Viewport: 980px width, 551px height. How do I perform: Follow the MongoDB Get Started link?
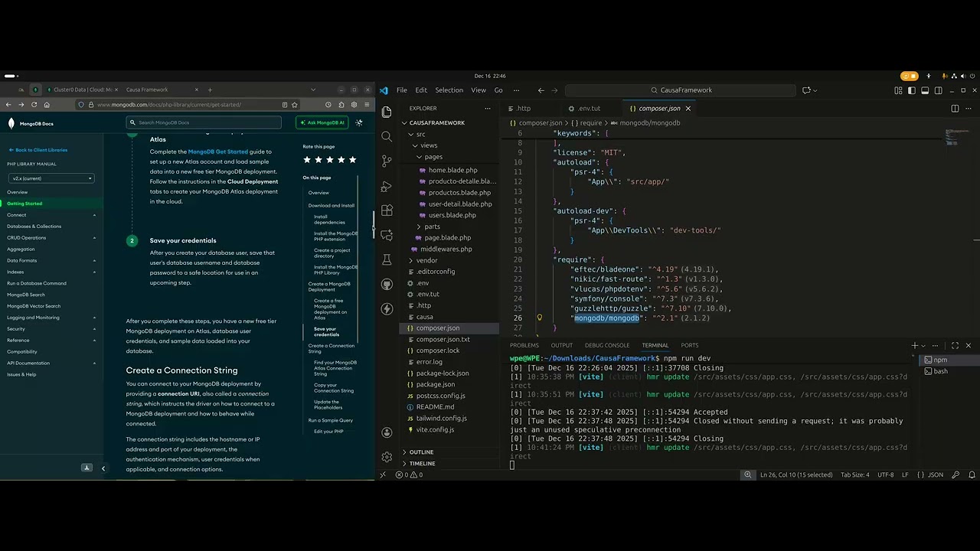pyautogui.click(x=217, y=152)
